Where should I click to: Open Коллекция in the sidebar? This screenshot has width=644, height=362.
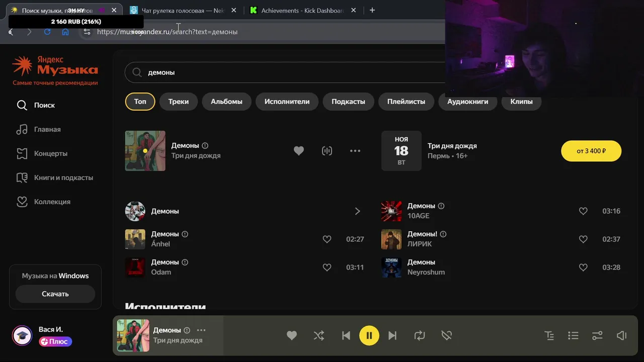pyautogui.click(x=43, y=202)
